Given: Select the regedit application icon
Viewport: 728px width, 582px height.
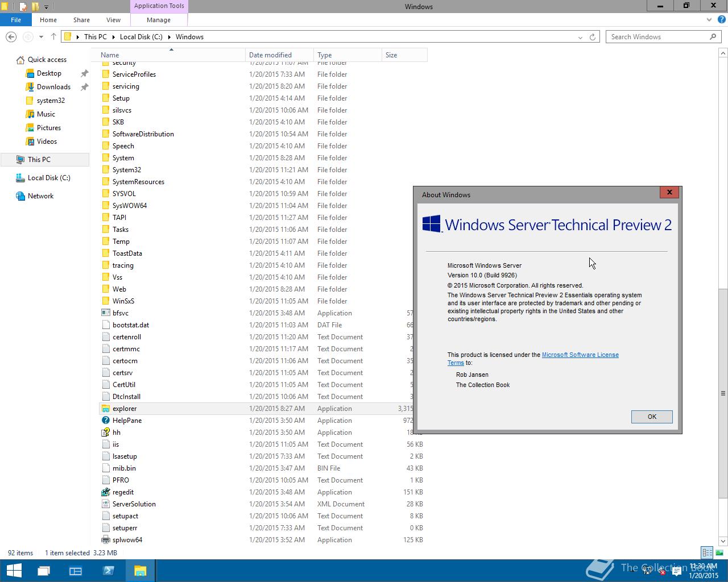Looking at the screenshot, I should pos(105,492).
